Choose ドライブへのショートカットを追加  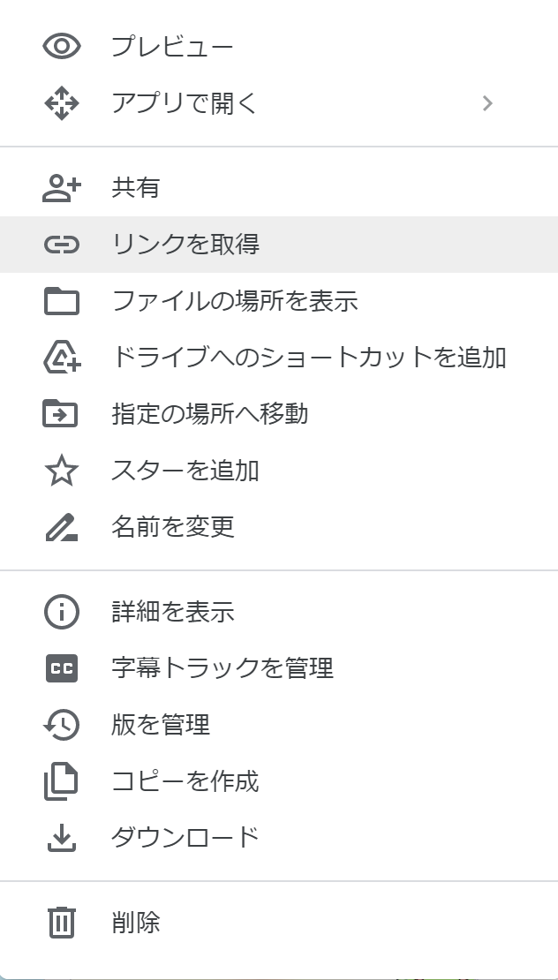pyautogui.click(x=309, y=358)
